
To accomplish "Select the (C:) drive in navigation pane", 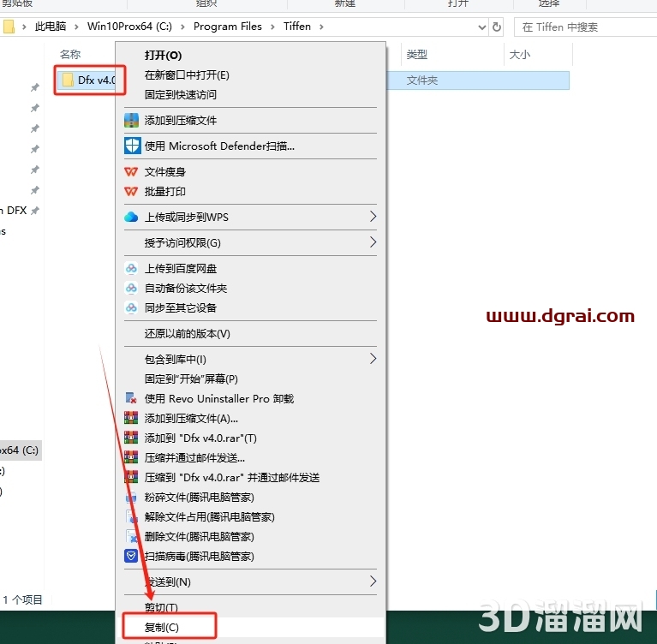I will [x=20, y=450].
